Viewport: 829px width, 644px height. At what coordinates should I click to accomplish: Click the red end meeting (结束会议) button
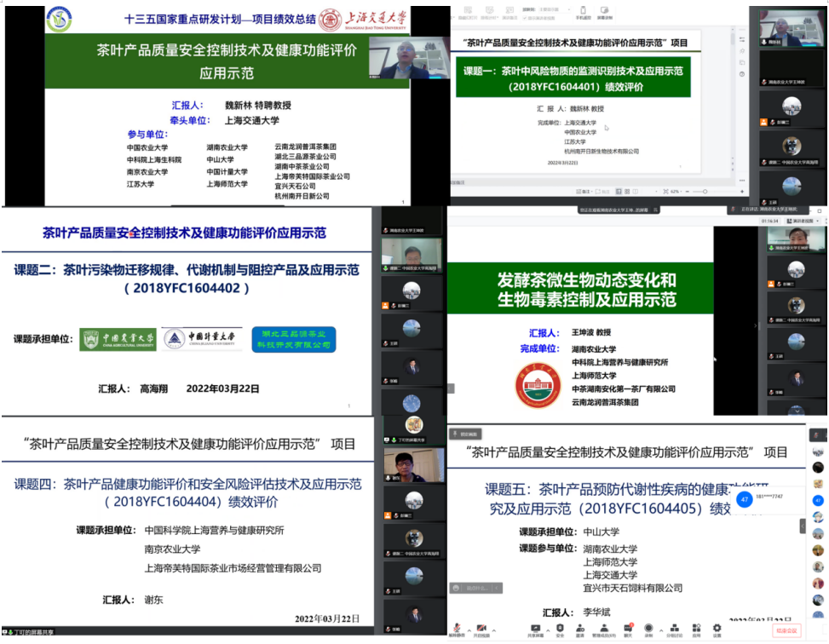pyautogui.click(x=786, y=630)
